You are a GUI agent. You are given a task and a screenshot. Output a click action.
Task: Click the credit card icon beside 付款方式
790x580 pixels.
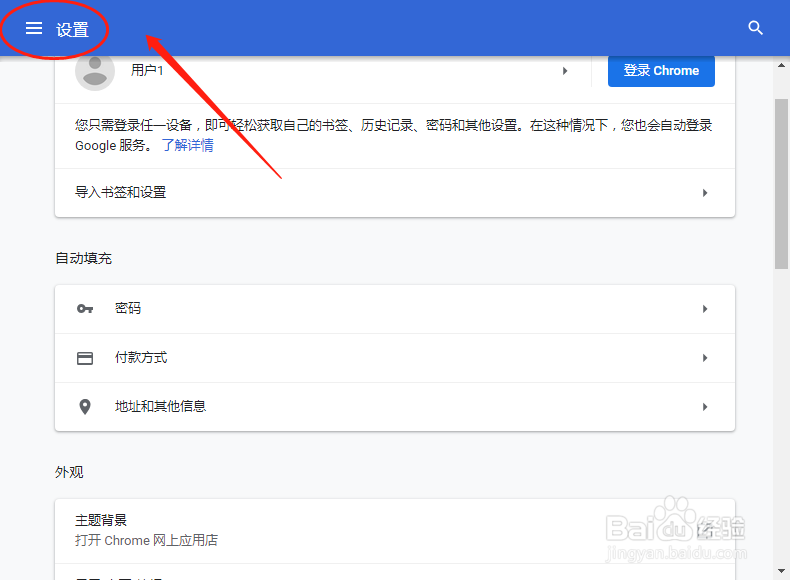(85, 358)
